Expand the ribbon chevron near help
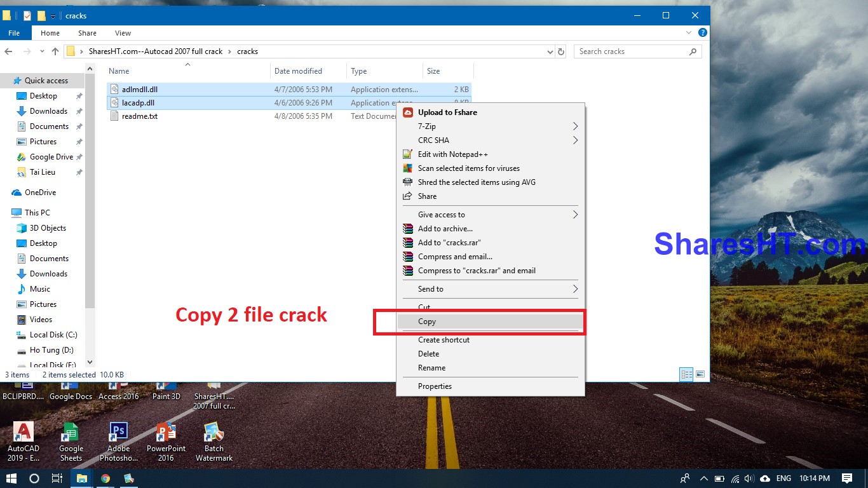The image size is (868, 488). pos(689,33)
